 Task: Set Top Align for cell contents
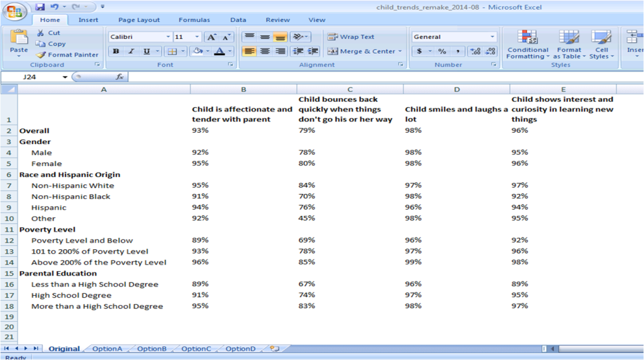(x=249, y=37)
